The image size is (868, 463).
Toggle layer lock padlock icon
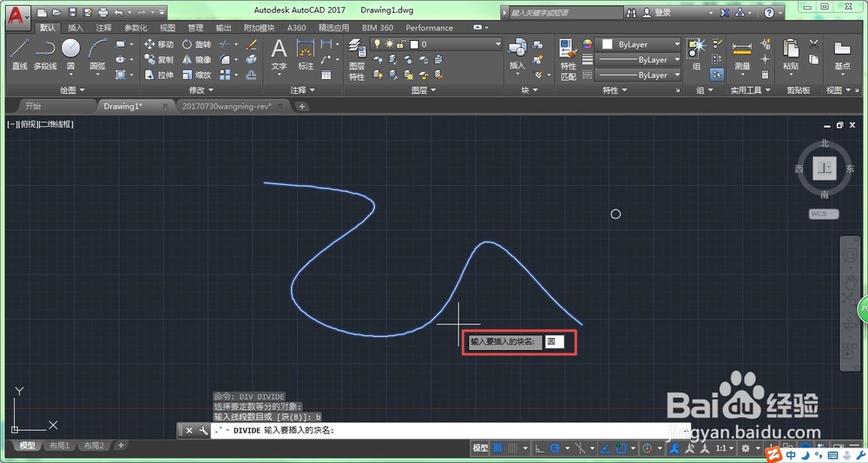[401, 43]
